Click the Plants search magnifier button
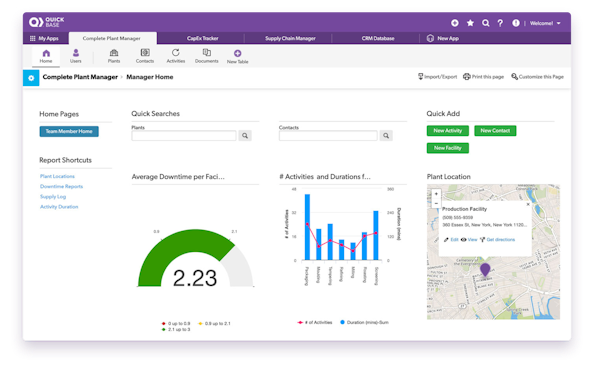This screenshot has height=379, width=600. coord(245,136)
